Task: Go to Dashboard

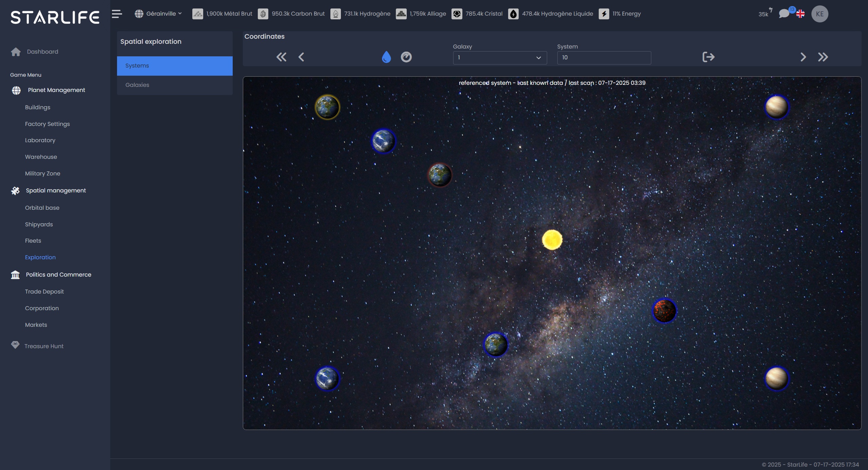Action: [42, 52]
